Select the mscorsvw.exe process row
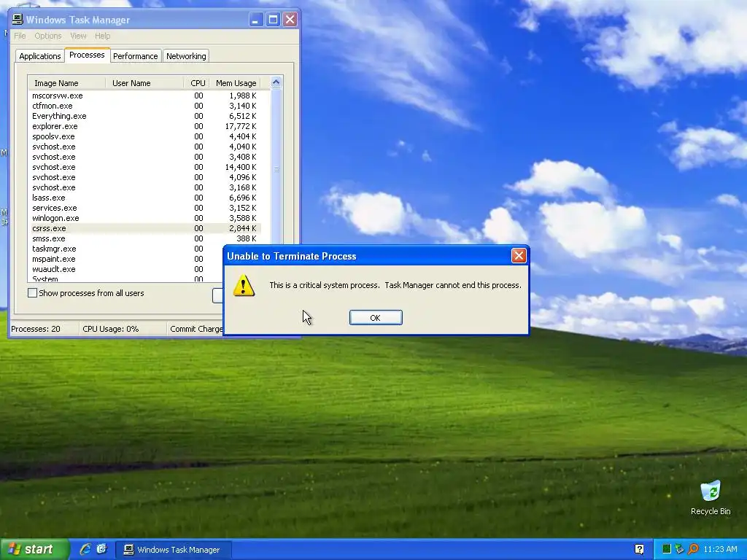This screenshot has width=747, height=560. (145, 96)
